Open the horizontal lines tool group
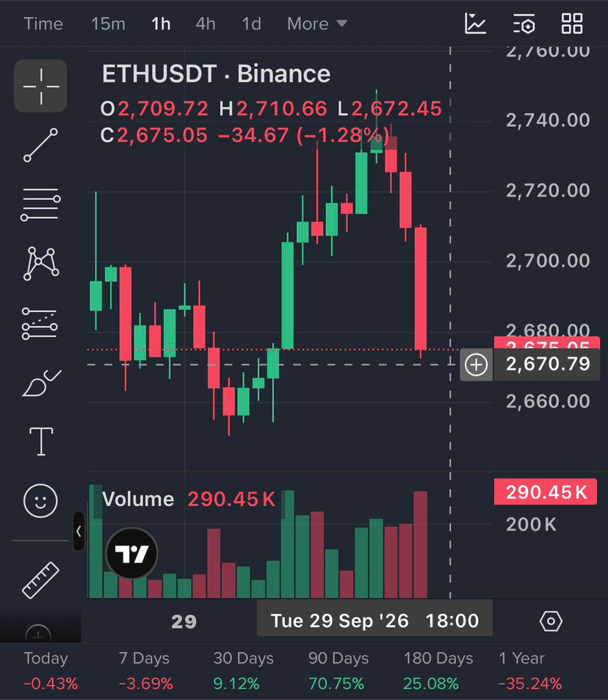 [x=40, y=204]
